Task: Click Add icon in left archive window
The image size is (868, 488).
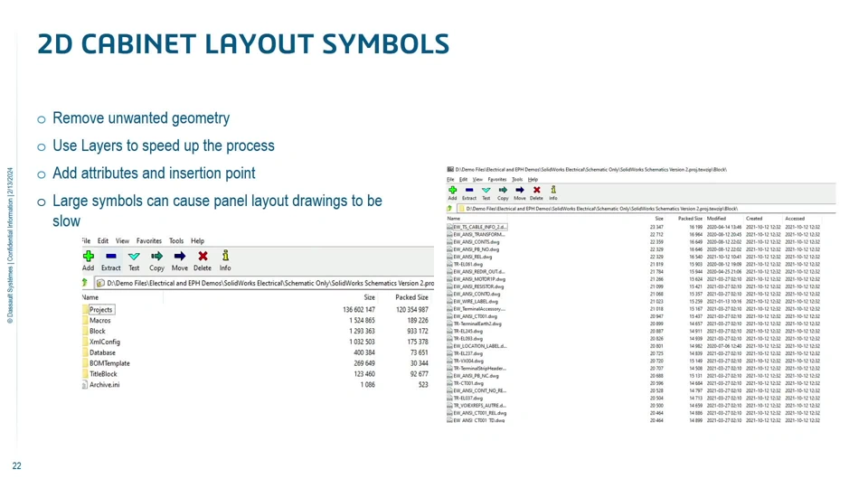Action: 89,256
